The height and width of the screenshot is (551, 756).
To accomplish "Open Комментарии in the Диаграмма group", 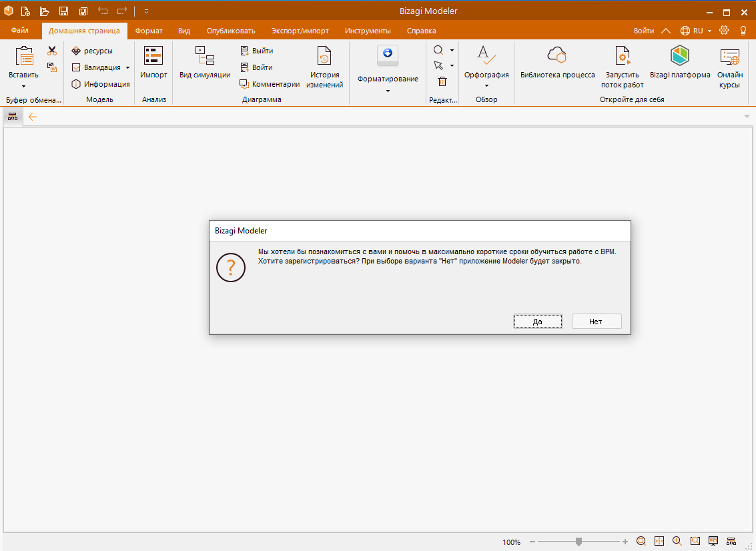I will tap(270, 84).
